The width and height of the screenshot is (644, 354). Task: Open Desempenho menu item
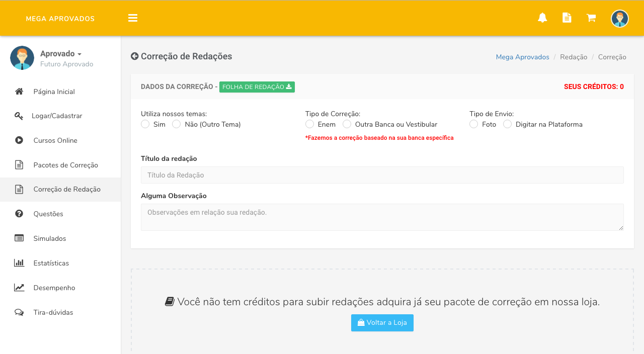pos(60,288)
